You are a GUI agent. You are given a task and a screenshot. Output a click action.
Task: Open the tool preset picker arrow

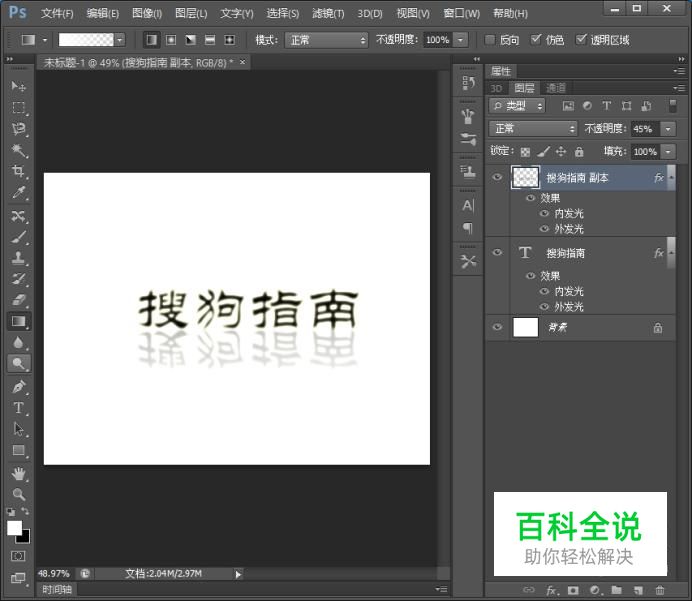click(x=45, y=40)
